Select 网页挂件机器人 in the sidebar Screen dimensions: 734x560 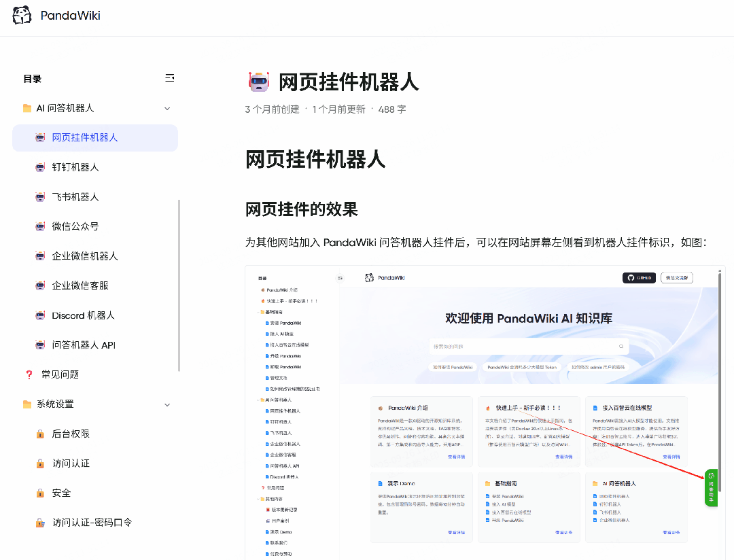95,138
